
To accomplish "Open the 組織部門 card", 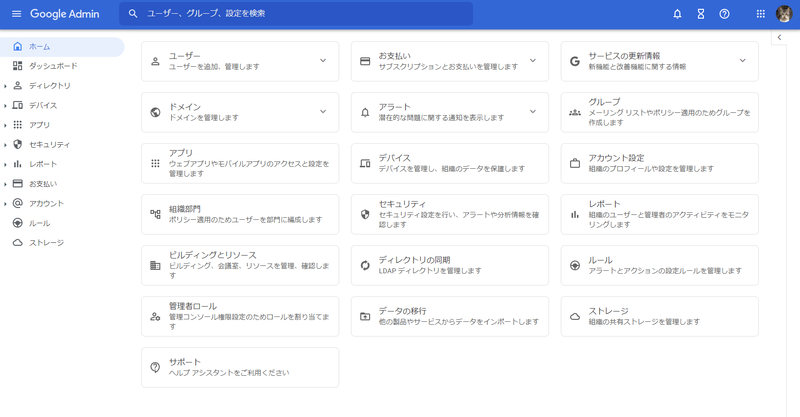I will 240,214.
